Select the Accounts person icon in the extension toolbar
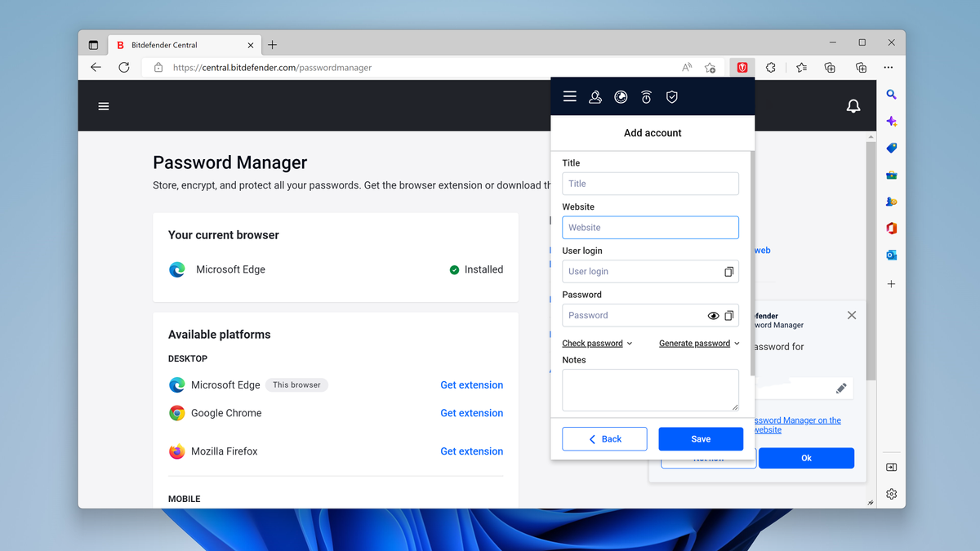980x551 pixels. pos(595,96)
